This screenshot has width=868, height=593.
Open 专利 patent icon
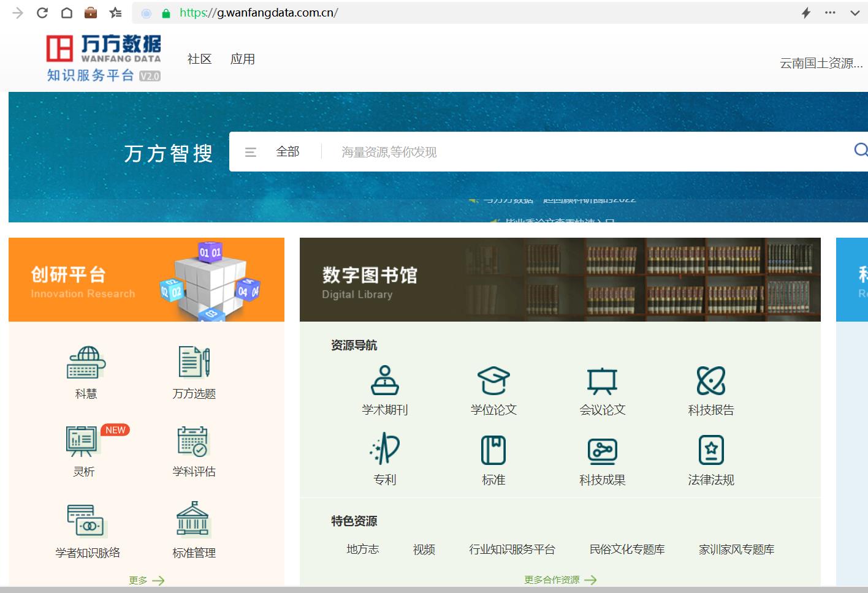385,449
